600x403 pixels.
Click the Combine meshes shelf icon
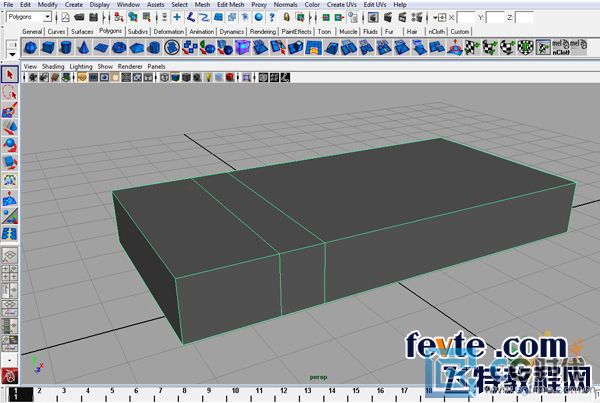tap(190, 48)
